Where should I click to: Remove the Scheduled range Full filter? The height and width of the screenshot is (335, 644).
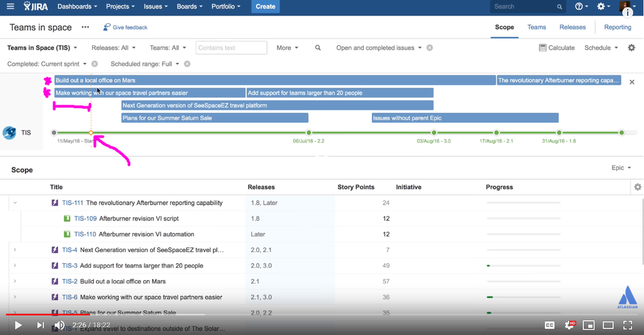[187, 64]
